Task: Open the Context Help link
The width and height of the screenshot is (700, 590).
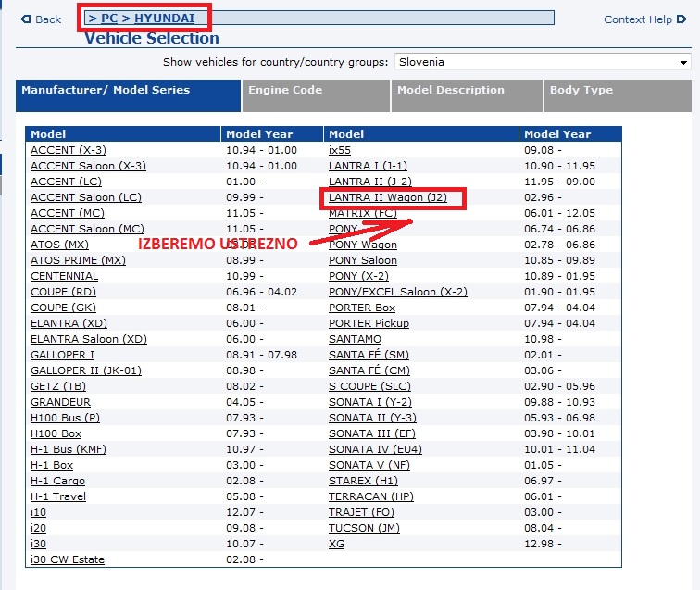Action: pos(638,19)
